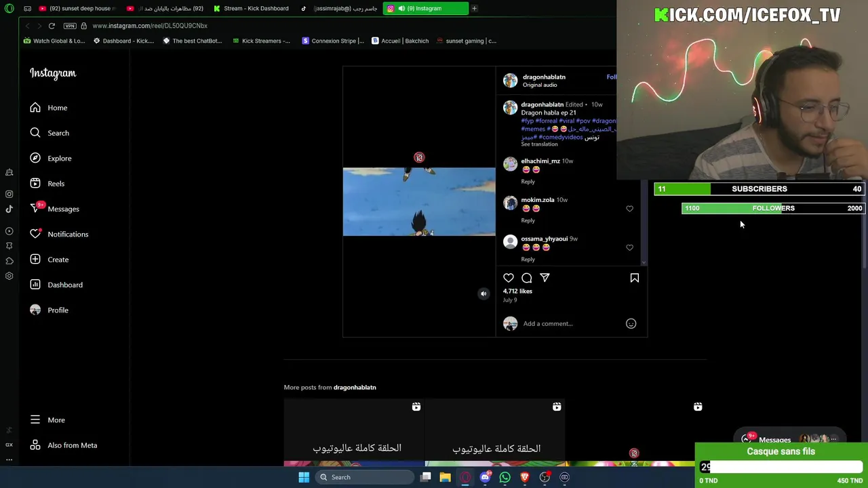
Task: Toggle reel audio mute button
Action: (x=484, y=293)
